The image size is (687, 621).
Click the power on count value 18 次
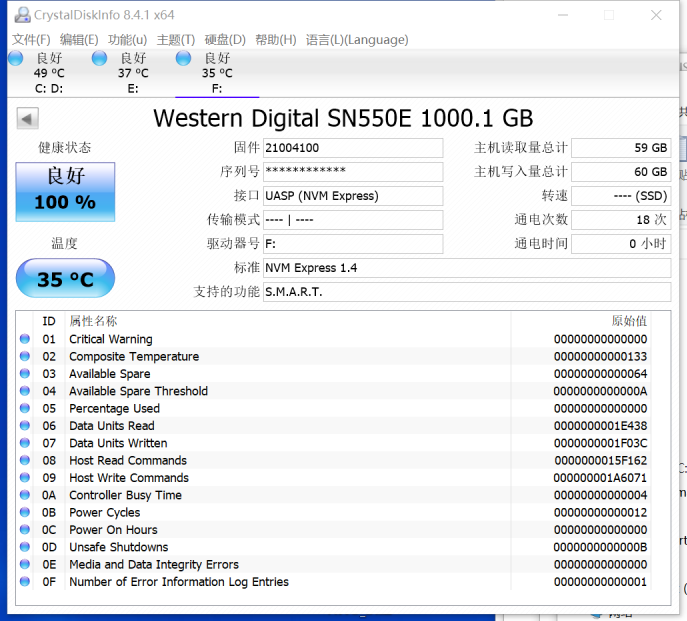point(621,220)
